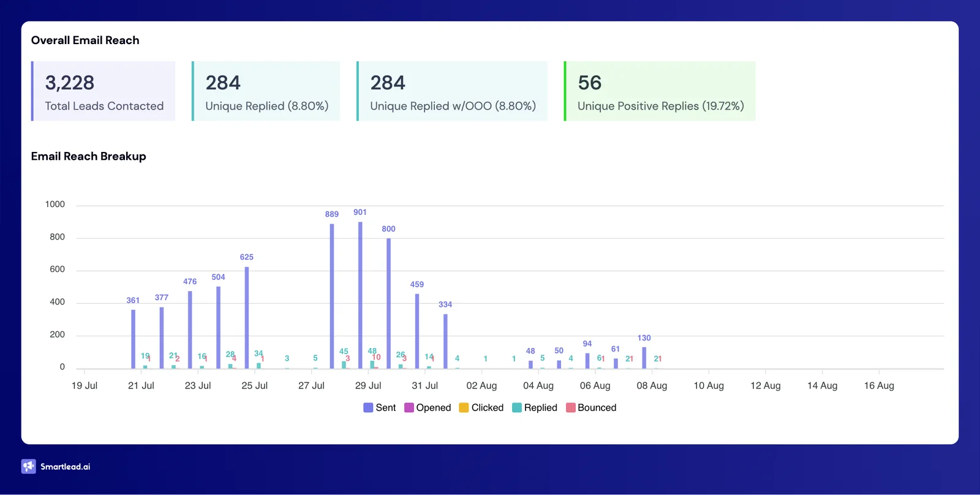Click the 16 Aug axis label
The width and height of the screenshot is (980, 495).
(x=879, y=385)
